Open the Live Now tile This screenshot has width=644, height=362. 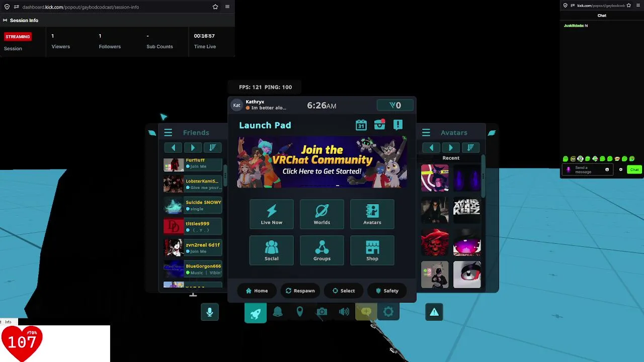[x=271, y=214]
